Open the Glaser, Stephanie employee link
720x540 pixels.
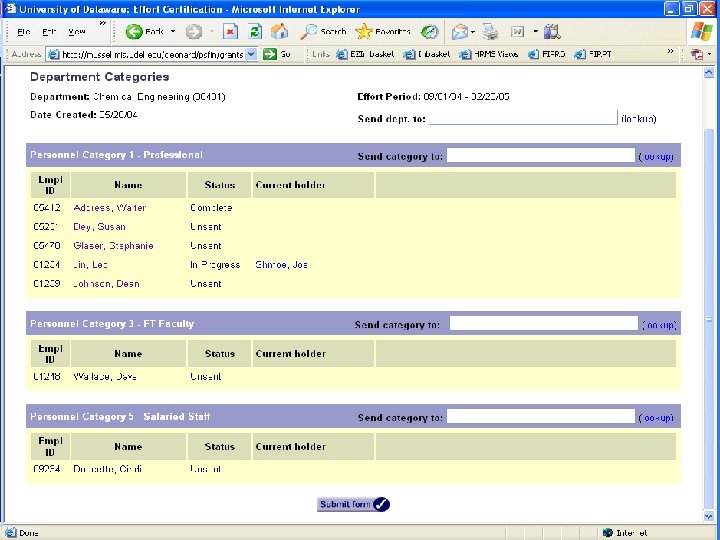click(113, 246)
